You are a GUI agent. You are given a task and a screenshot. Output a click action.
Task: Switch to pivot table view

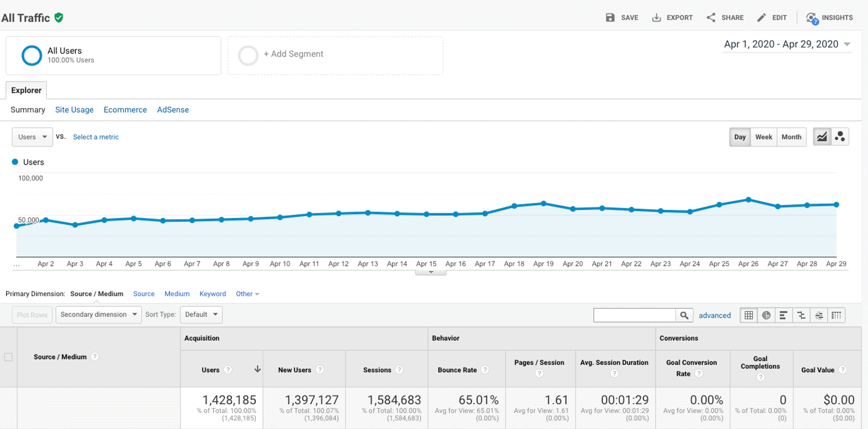tap(836, 315)
